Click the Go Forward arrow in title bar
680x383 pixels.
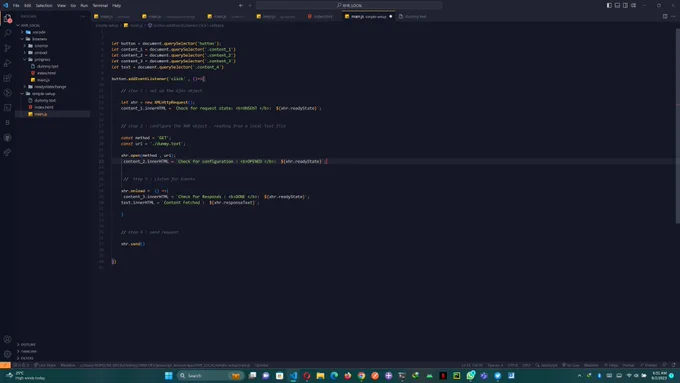coord(250,5)
